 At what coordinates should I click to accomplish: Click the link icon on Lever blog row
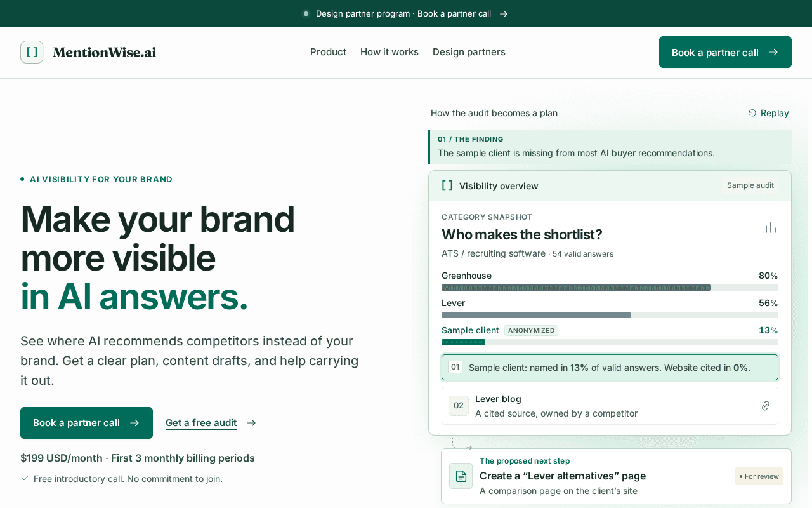766,406
